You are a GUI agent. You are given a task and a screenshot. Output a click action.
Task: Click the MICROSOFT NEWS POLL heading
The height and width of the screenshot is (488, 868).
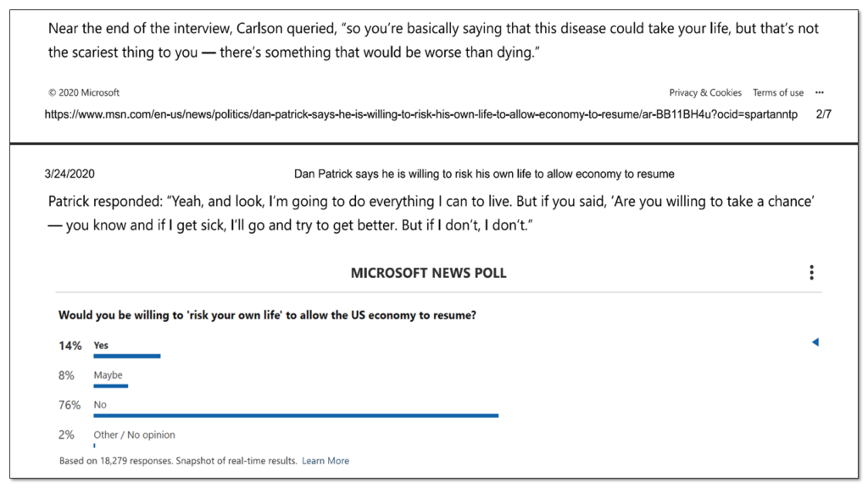pos(428,274)
